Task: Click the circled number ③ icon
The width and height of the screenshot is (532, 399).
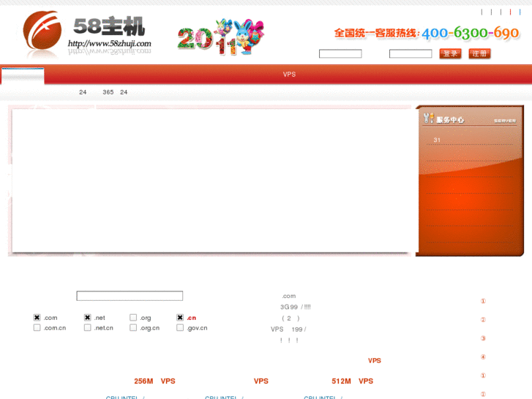Action: [483, 338]
